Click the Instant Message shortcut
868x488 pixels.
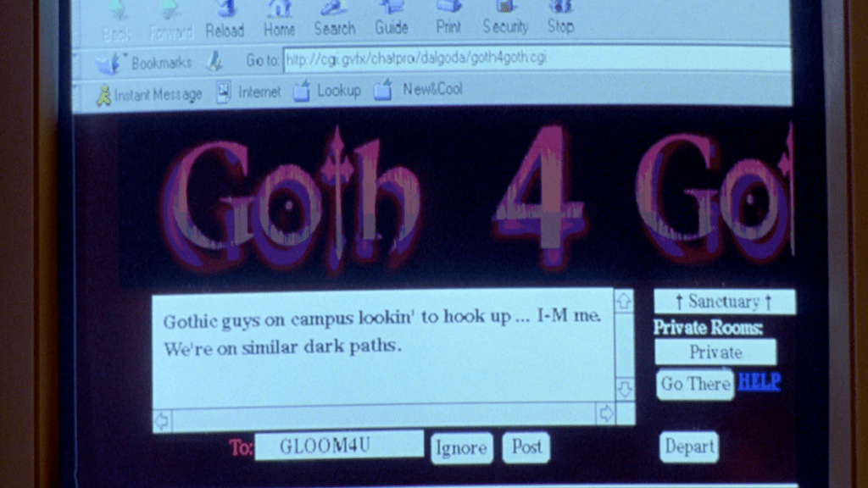149,95
